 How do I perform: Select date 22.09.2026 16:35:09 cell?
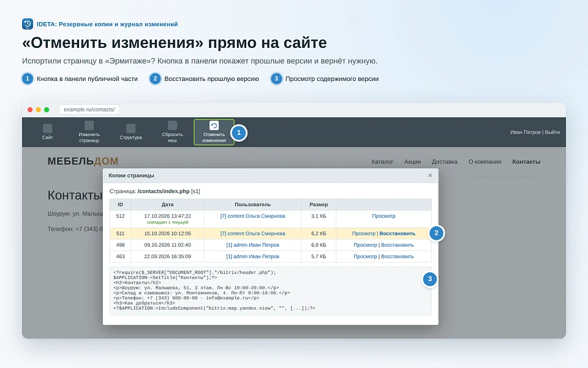pos(167,256)
